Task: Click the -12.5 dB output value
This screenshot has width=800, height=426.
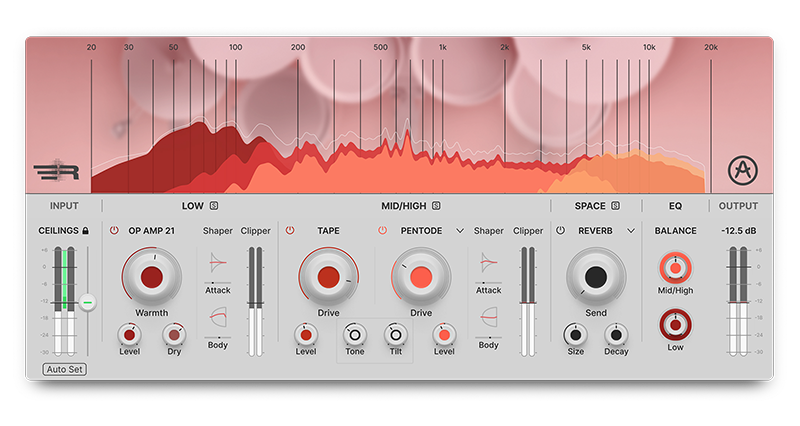Action: [x=740, y=231]
